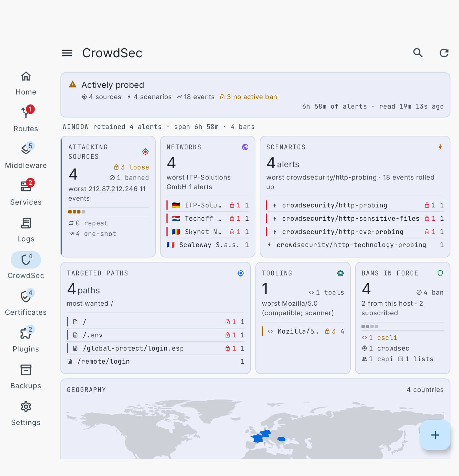This screenshot has width=459, height=476.
Task: Click '4 sources' in the banner
Action: coord(101,97)
